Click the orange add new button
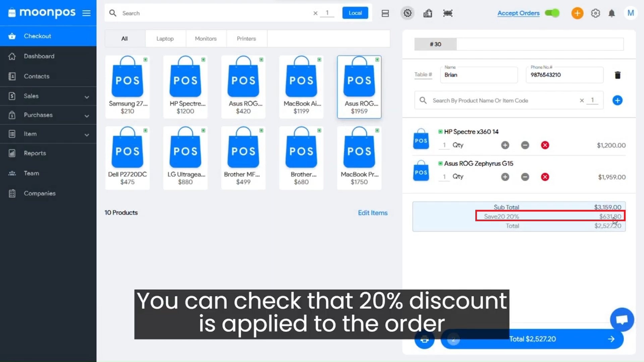 pyautogui.click(x=577, y=13)
